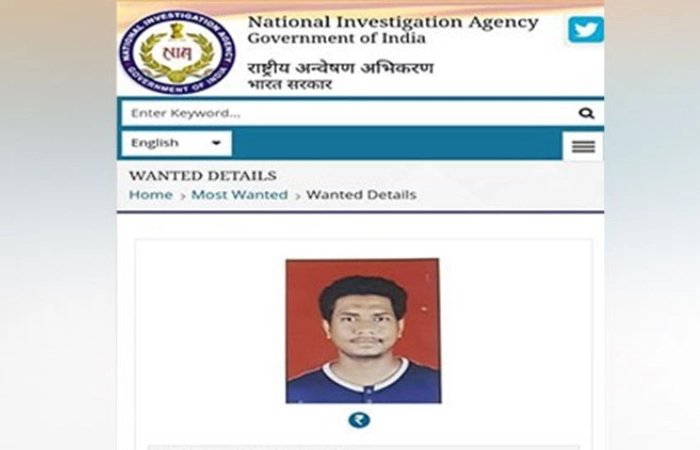Click the chevron separator after Most Wanted
This screenshot has width=700, height=450.
click(297, 196)
